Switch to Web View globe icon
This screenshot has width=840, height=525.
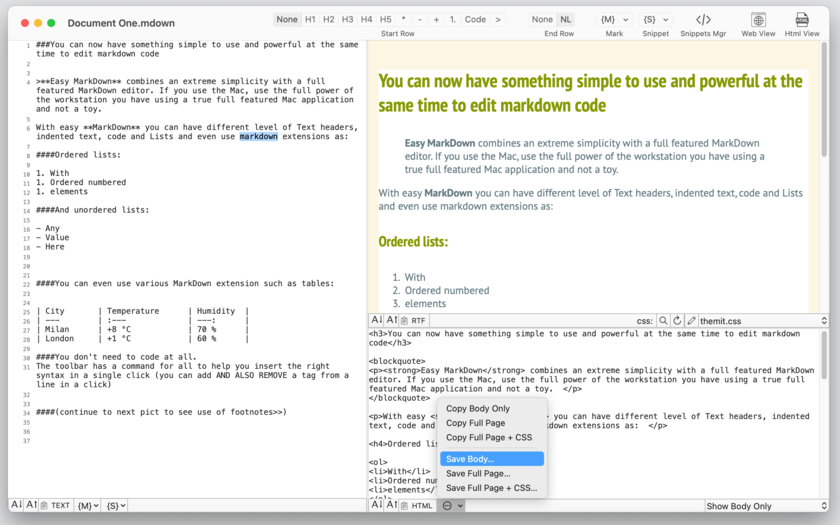click(x=758, y=20)
